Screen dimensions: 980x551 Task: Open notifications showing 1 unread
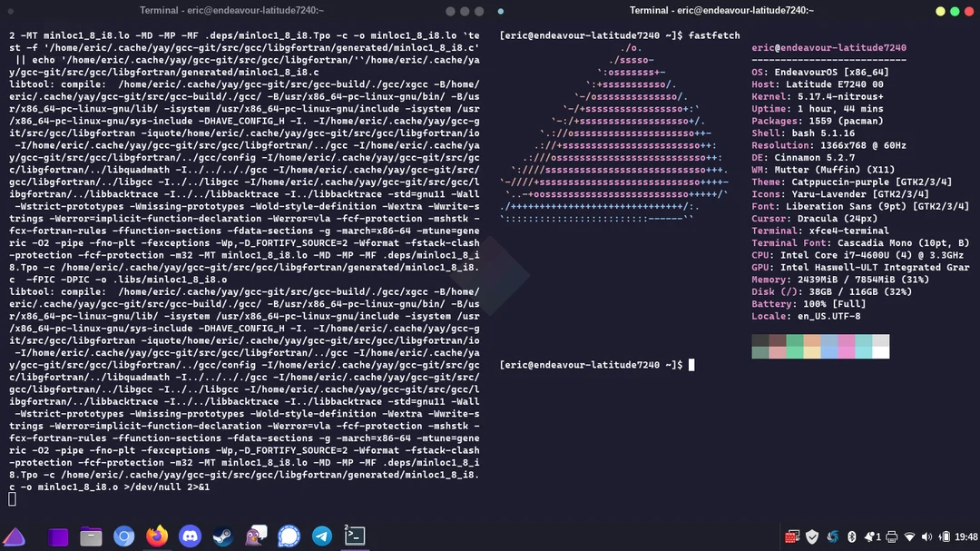pyautogui.click(x=868, y=536)
